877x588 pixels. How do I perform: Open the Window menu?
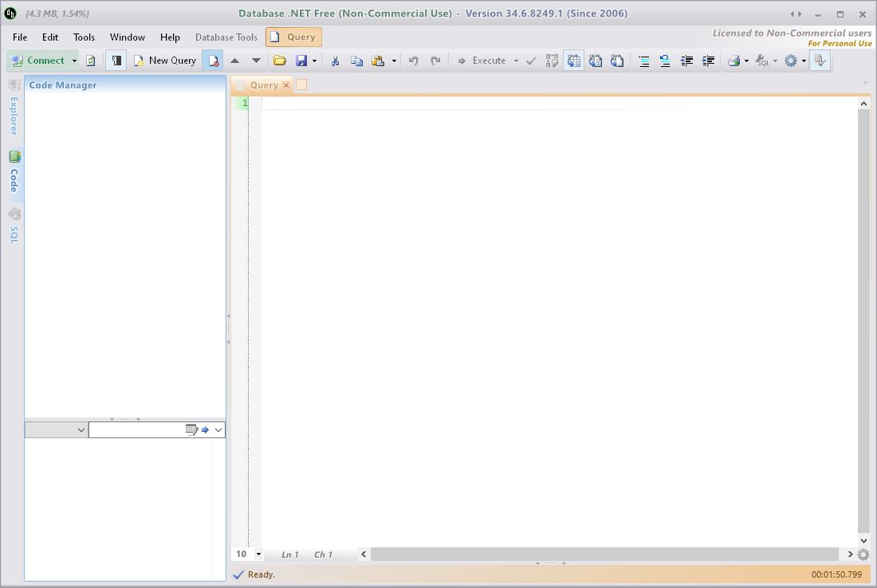click(x=128, y=37)
